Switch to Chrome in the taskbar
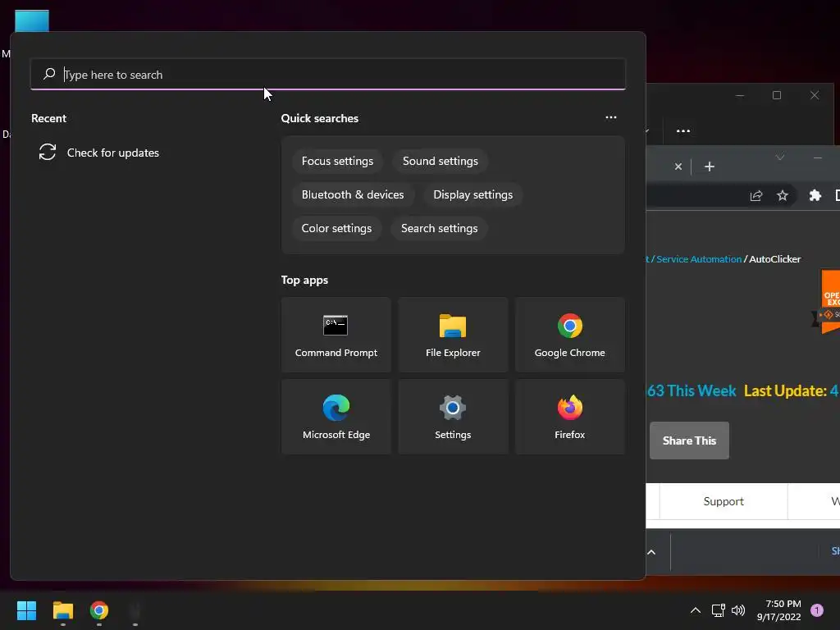The image size is (840, 630). click(x=99, y=610)
